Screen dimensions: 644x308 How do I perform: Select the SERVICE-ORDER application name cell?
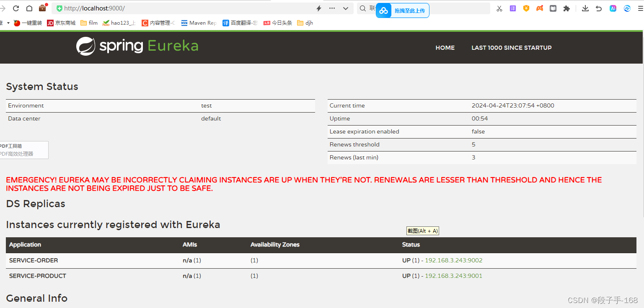34,260
